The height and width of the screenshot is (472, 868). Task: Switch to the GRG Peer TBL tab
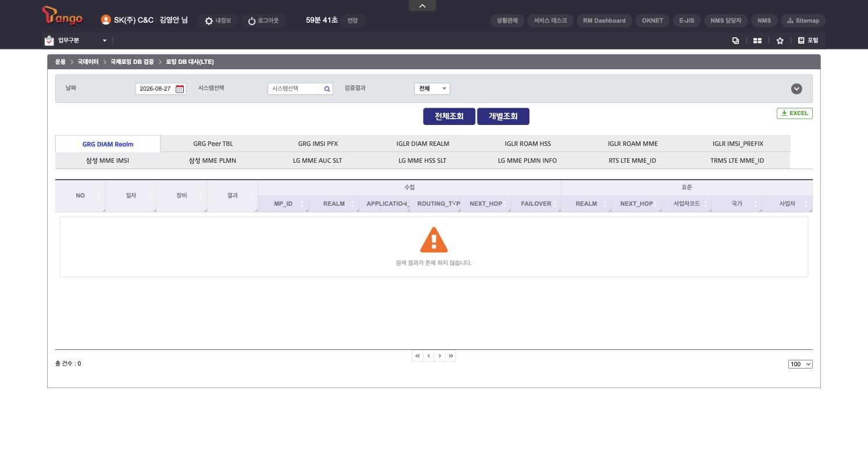[213, 144]
